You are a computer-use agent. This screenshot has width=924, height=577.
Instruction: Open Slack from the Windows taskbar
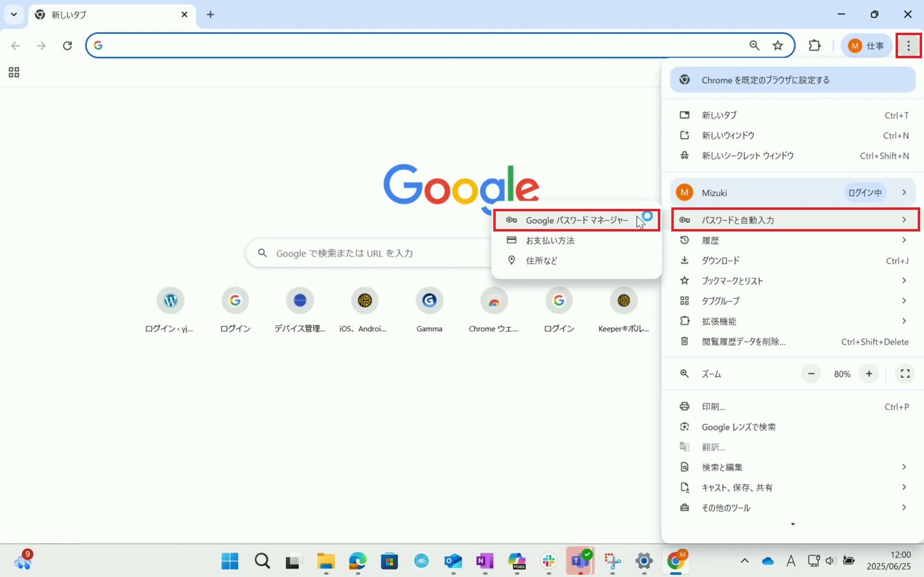coord(549,561)
